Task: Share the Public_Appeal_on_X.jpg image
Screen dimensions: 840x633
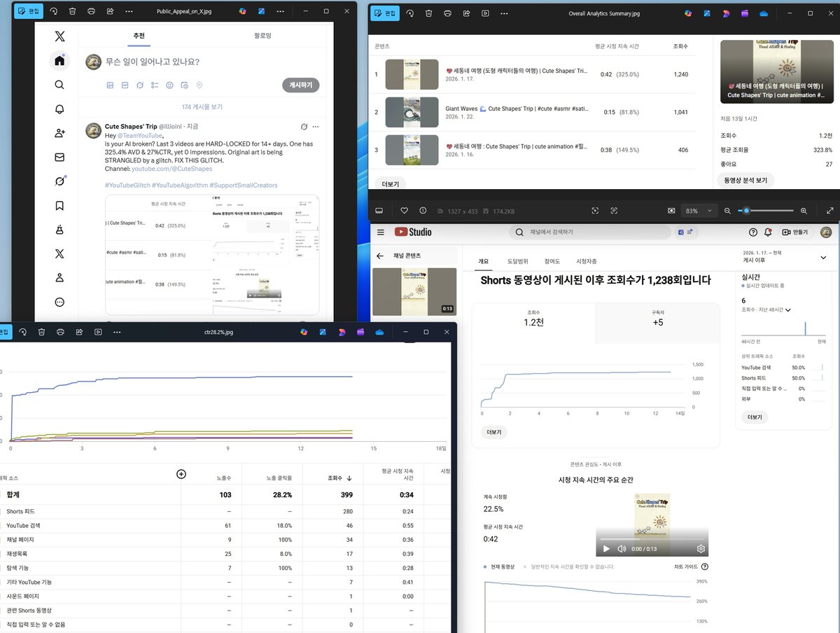Action: [110, 12]
